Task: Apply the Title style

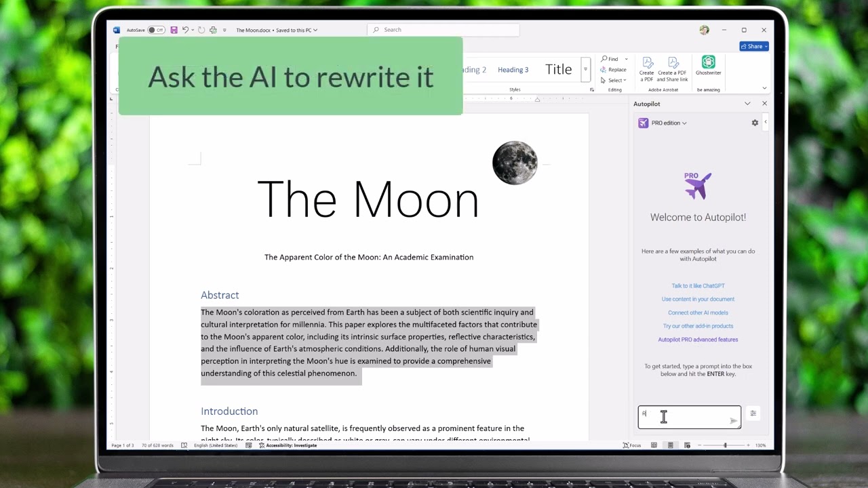Action: 559,69
